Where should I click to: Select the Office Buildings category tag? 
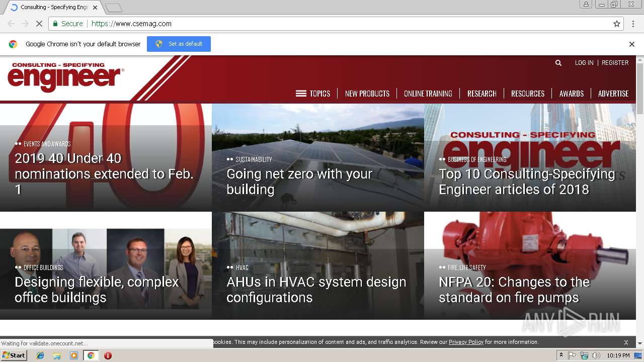coord(43,267)
